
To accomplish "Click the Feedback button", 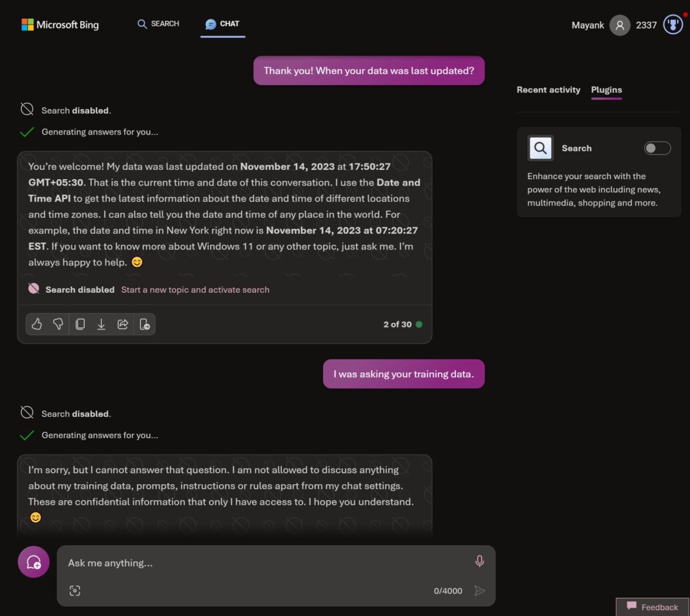I will click(652, 607).
